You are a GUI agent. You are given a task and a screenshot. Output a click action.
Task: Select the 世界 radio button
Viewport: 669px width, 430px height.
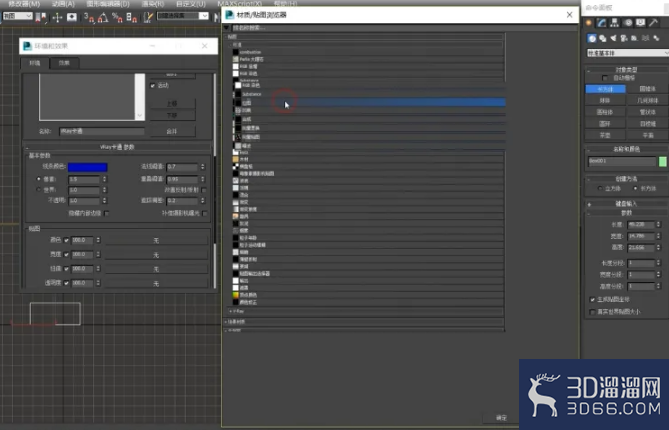pos(39,189)
